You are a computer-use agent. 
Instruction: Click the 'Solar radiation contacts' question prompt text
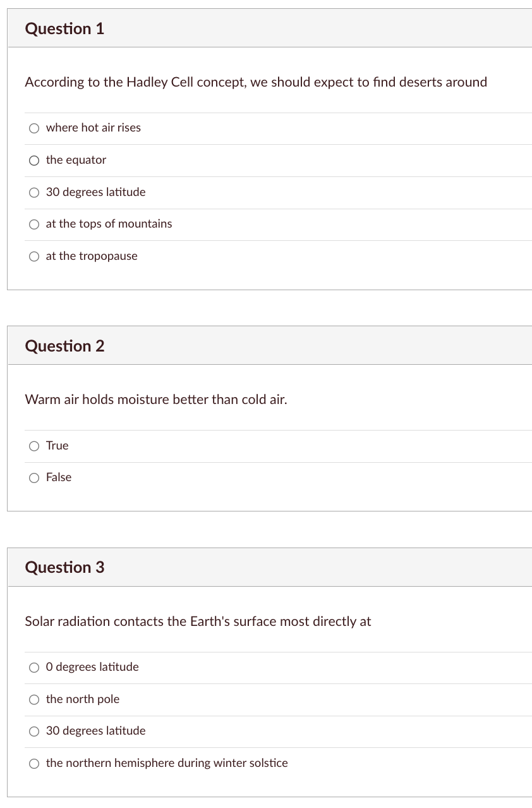pyautogui.click(x=198, y=621)
